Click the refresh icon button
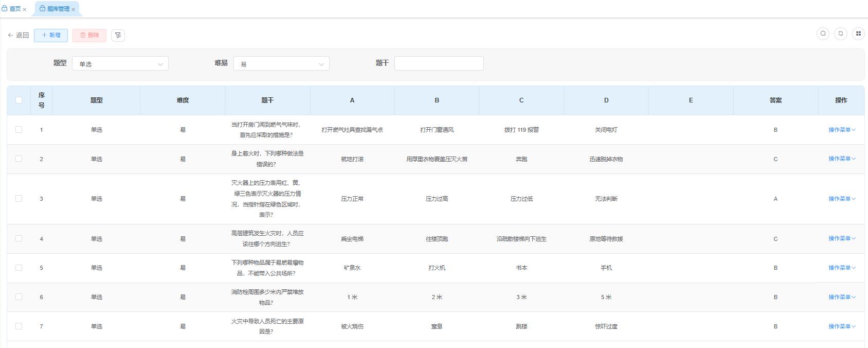Screen dimensions: 868x348 coord(841,33)
